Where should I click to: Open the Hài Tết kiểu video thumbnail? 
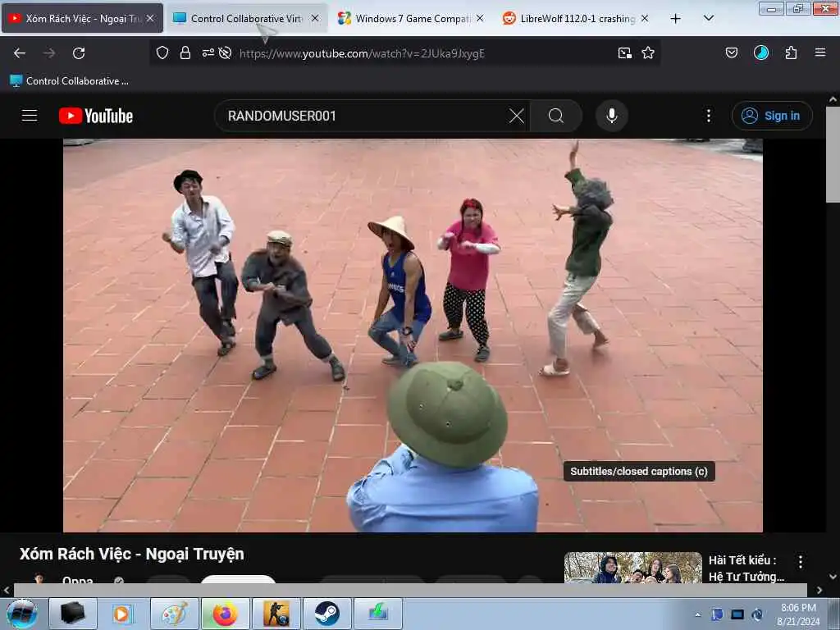click(632, 568)
